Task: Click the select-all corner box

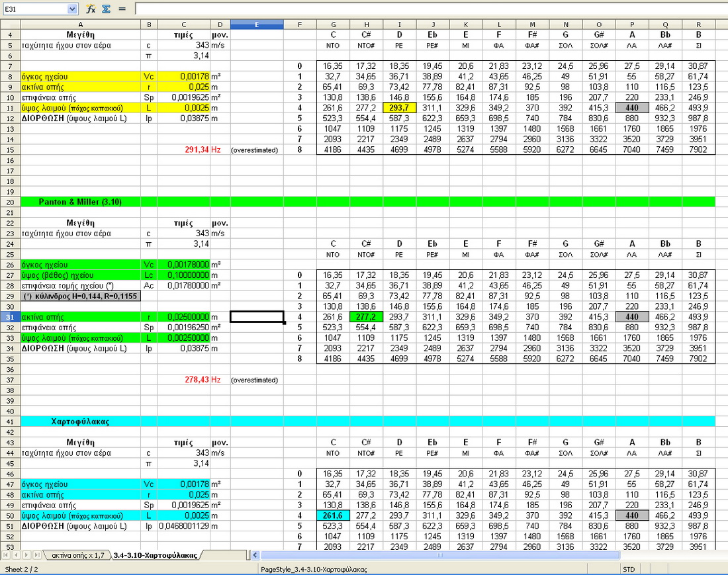Action: pos(10,24)
